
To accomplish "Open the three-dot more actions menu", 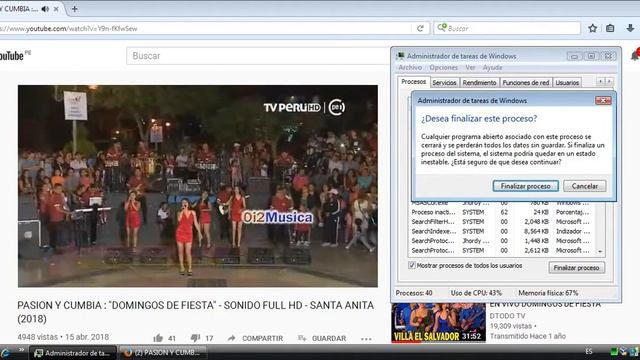I will pyautogui.click(x=366, y=338).
